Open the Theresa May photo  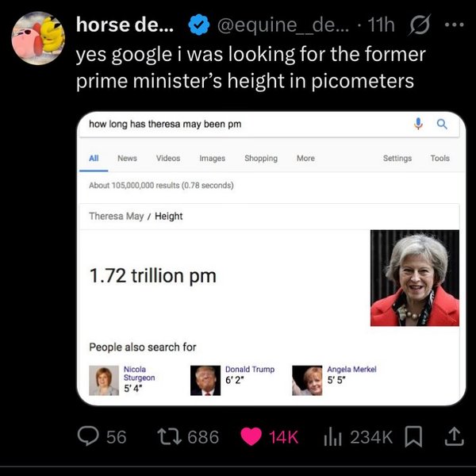414,278
